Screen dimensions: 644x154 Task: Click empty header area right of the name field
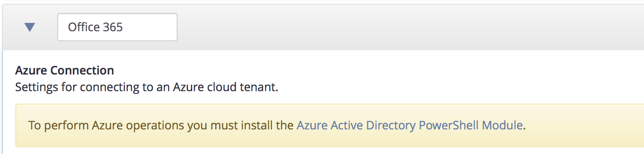(x=411, y=27)
